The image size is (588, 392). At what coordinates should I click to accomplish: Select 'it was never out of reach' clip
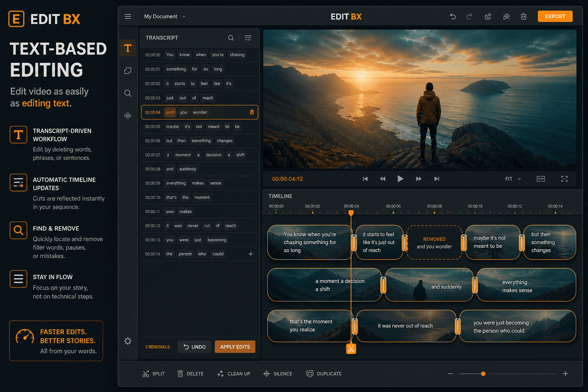tap(406, 326)
